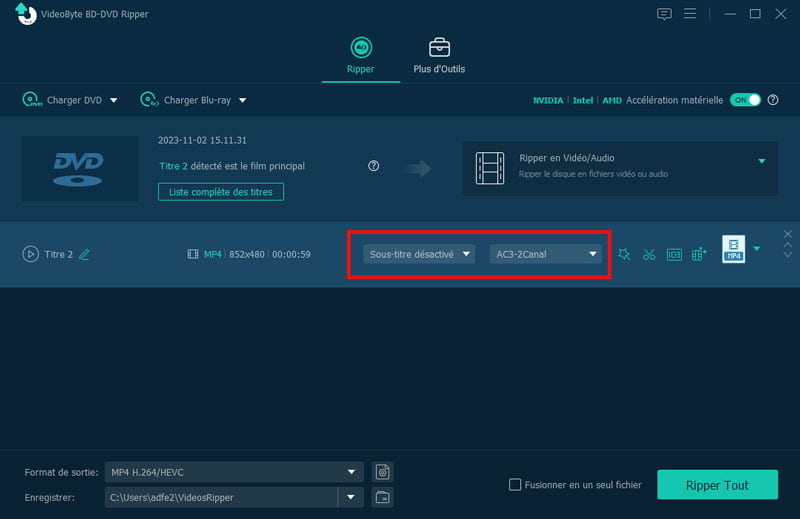Click the MP4 output format icon
Viewport: 800px width, 519px height.
click(733, 249)
